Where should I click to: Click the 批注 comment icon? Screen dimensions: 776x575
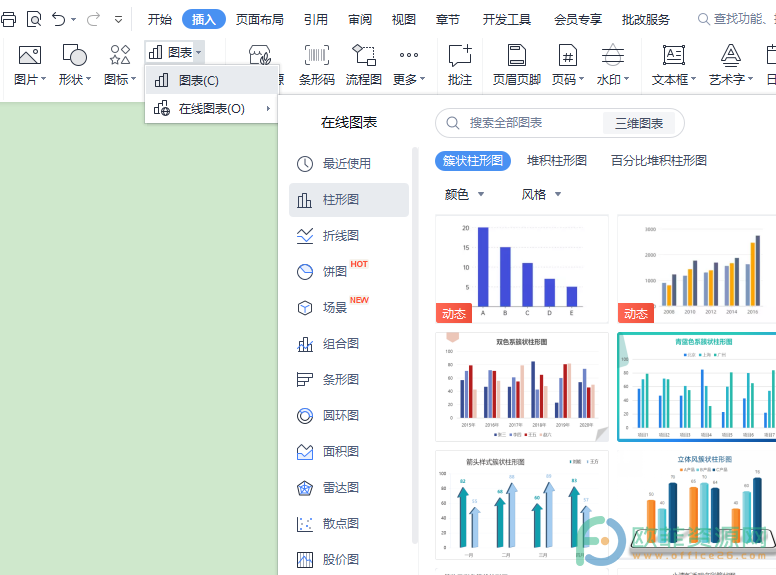(x=460, y=55)
